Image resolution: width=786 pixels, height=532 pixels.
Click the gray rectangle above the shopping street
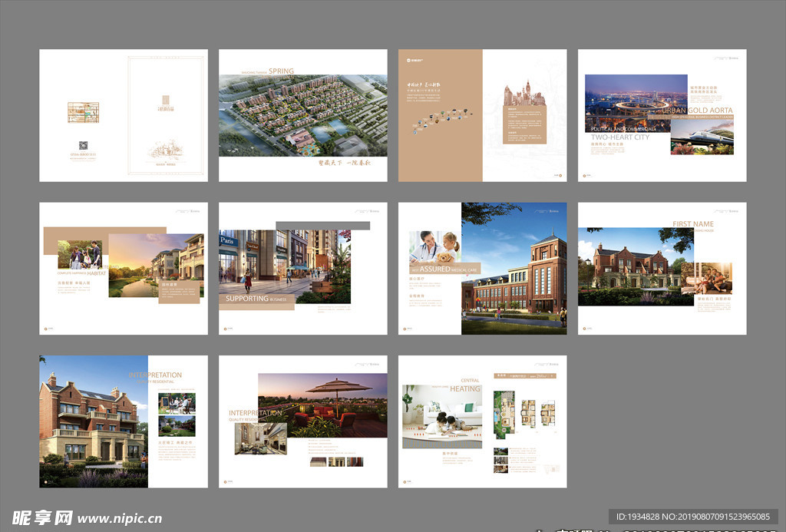(x=322, y=226)
